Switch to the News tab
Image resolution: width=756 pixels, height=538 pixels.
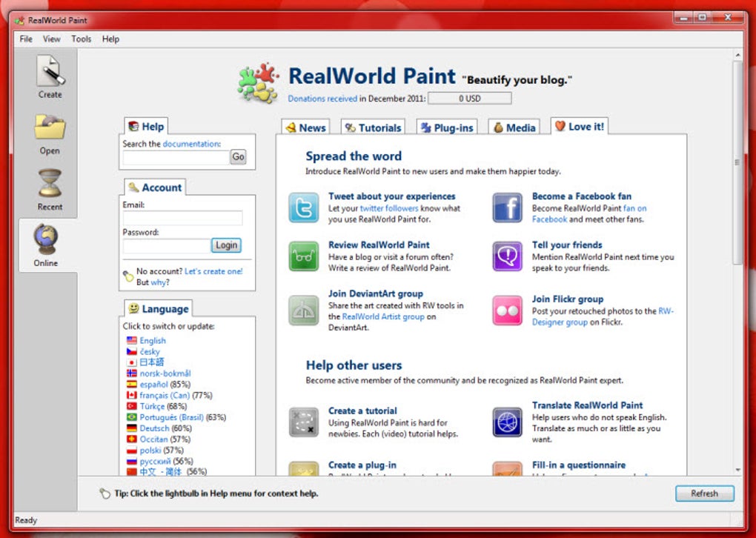coord(305,127)
